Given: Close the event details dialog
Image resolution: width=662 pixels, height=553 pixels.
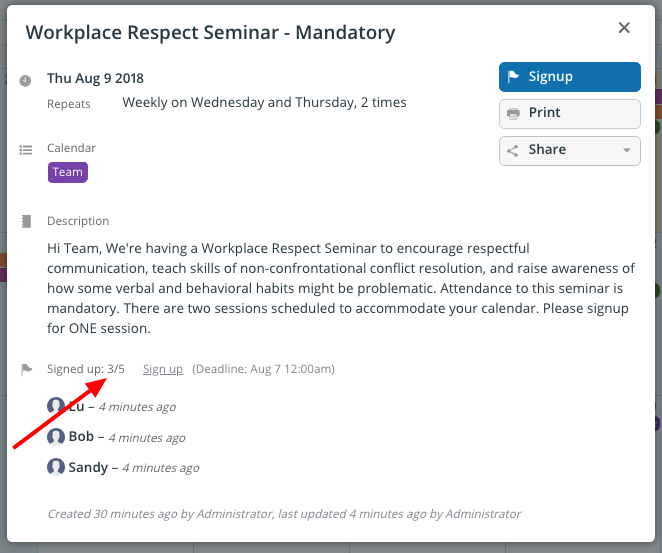Looking at the screenshot, I should click(x=624, y=28).
